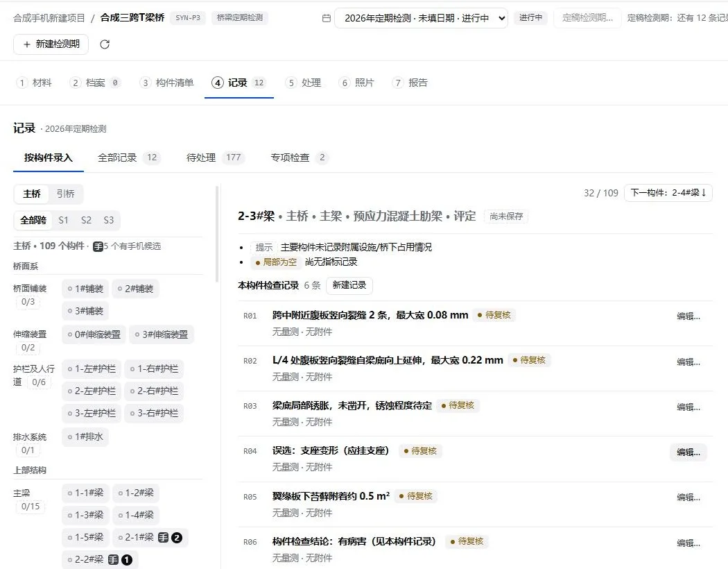
Task: Select component 1-左#护栏
Action: point(92,368)
